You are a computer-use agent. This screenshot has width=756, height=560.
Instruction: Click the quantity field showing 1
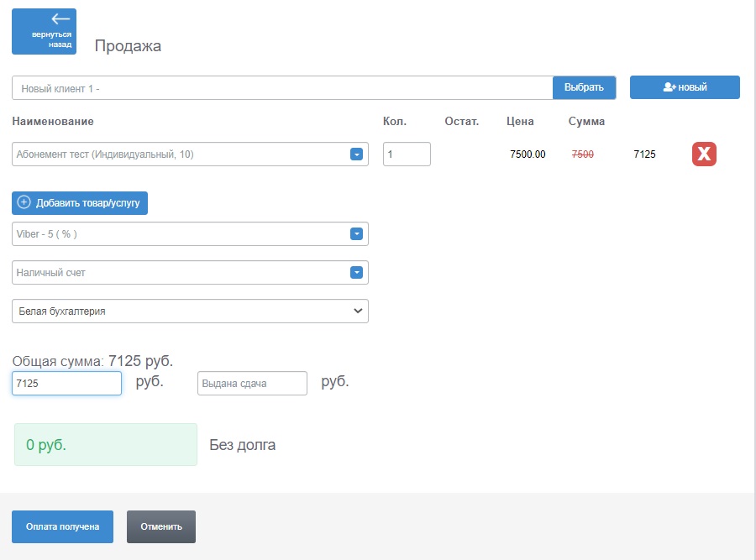[407, 154]
